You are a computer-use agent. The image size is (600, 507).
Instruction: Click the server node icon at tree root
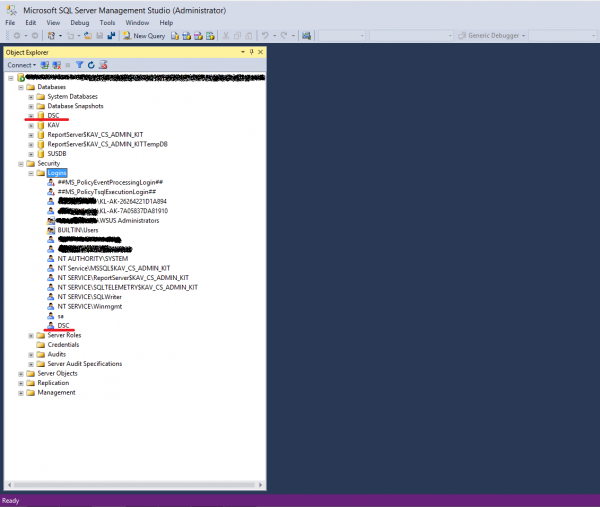[20, 77]
